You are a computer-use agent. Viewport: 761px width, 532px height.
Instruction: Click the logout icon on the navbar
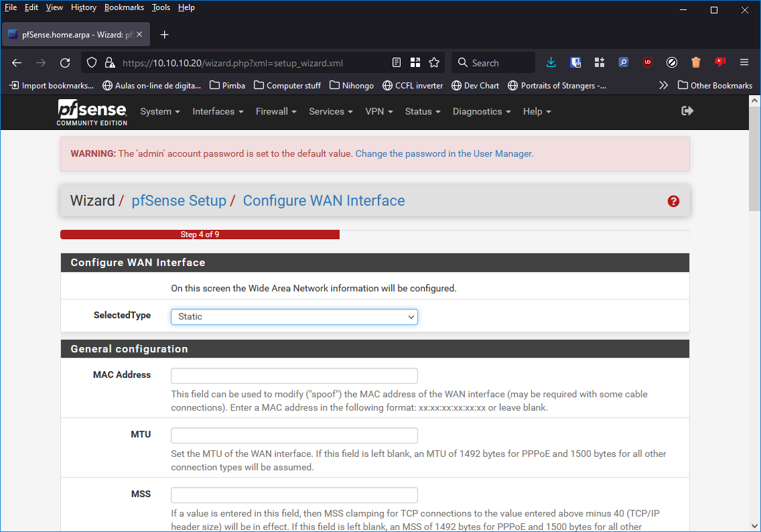pyautogui.click(x=687, y=111)
